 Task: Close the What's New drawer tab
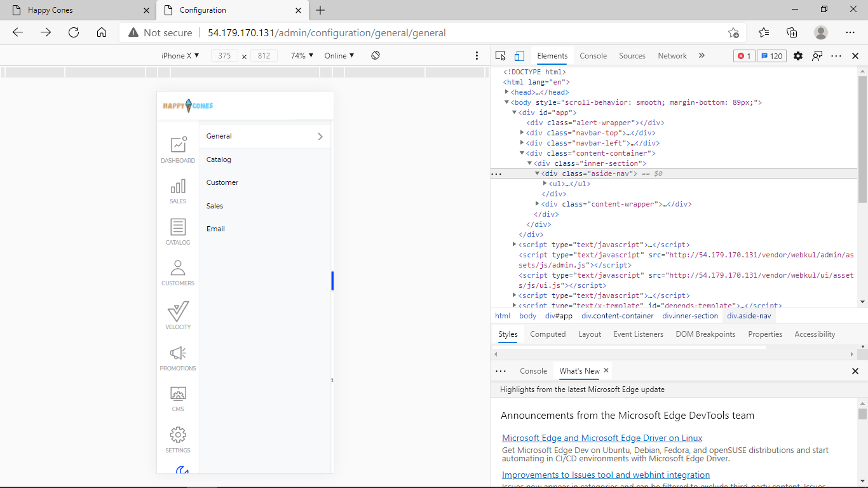(x=606, y=370)
